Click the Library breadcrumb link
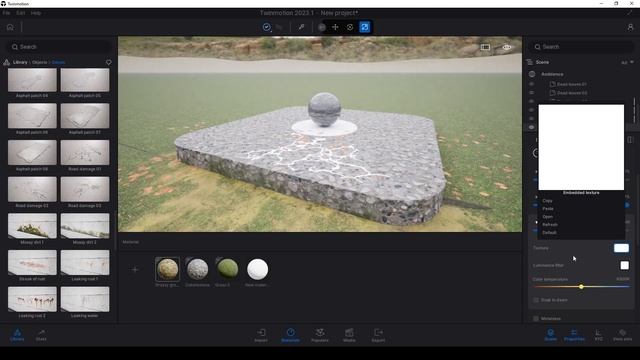 [x=20, y=62]
